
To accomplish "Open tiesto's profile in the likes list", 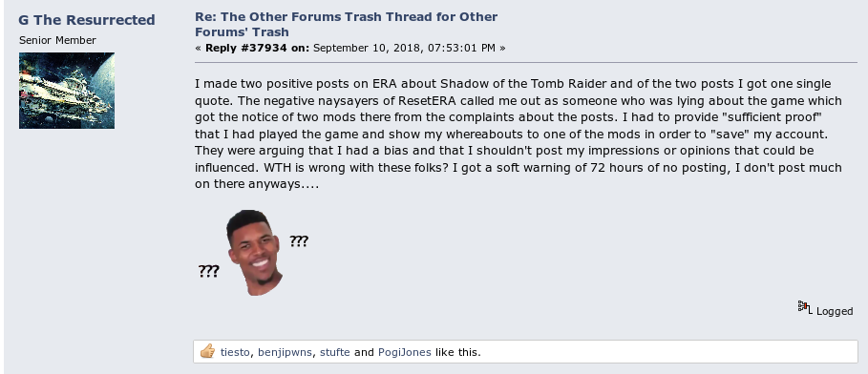I will click(235, 352).
